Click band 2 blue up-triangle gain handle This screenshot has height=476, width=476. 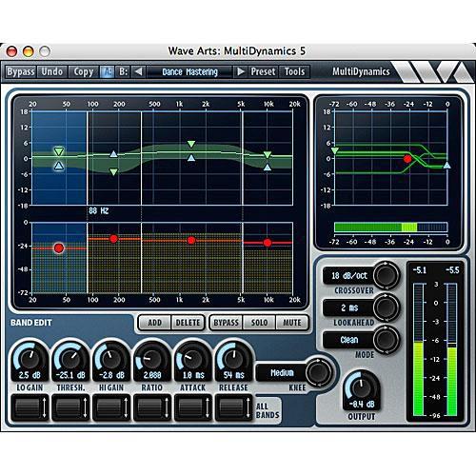coord(113,154)
